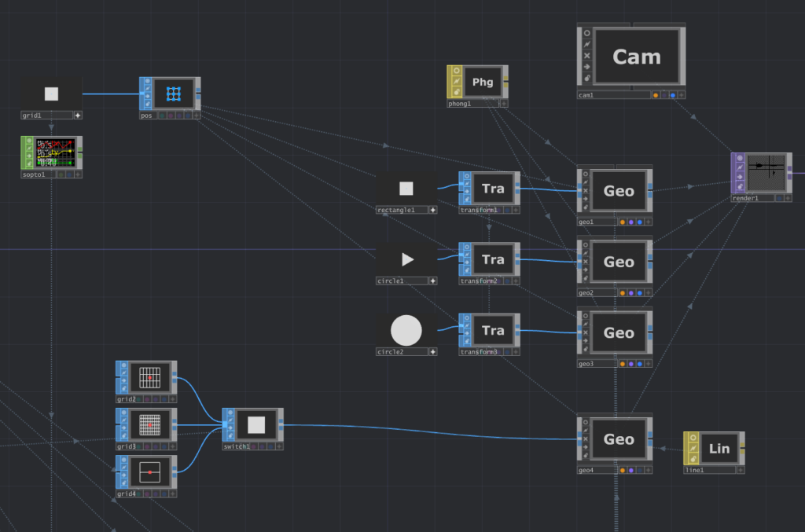The image size is (805, 532).
Task: Toggle the viewer flag on phong1 material
Action: pyautogui.click(x=455, y=71)
